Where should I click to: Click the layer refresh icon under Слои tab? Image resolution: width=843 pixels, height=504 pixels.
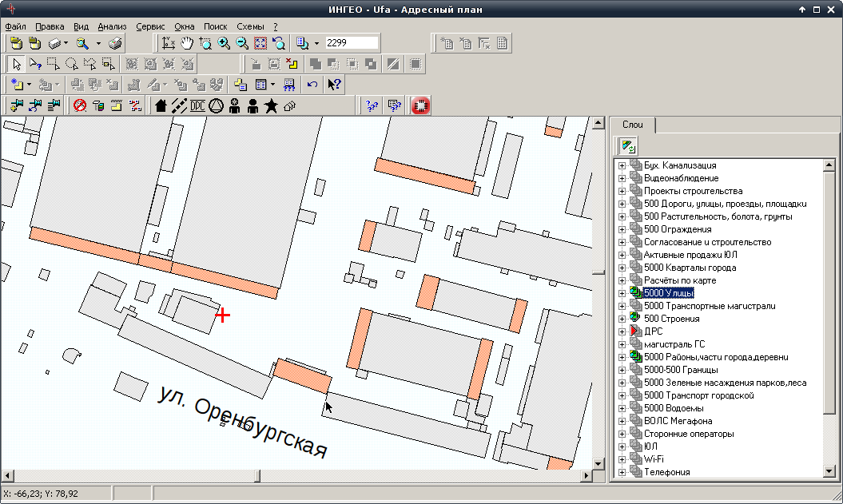[628, 146]
